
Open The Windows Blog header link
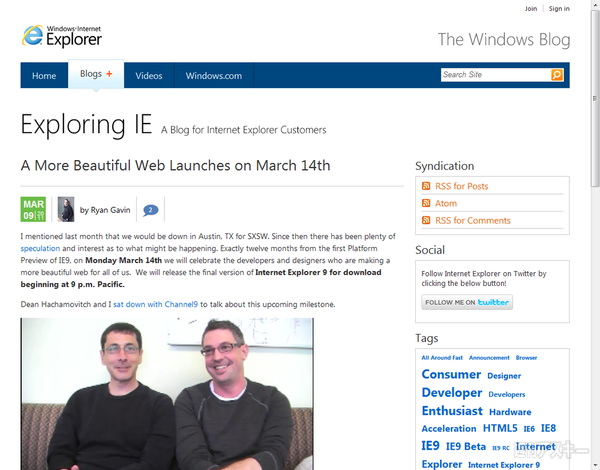504,40
